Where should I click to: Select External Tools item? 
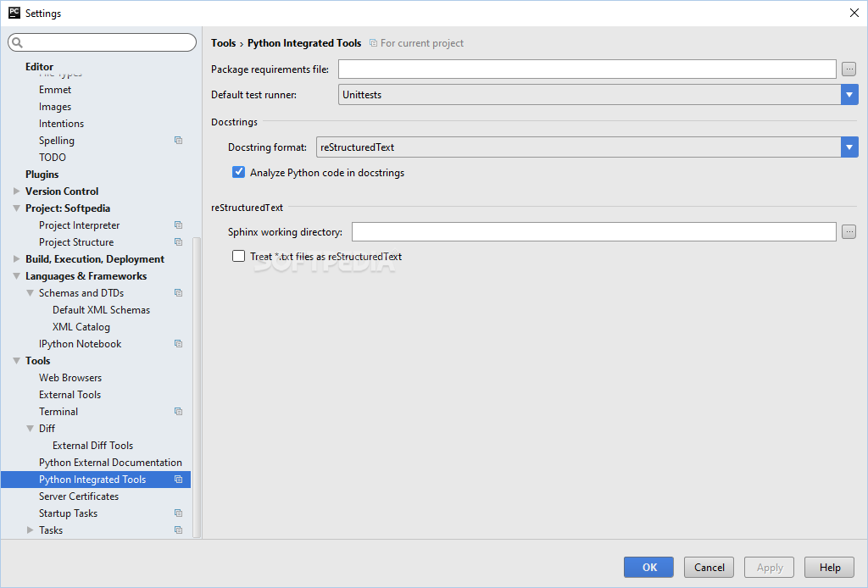click(70, 395)
